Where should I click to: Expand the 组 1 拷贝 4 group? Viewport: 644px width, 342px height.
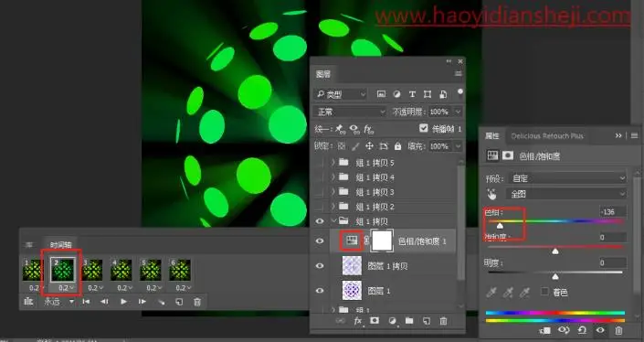[x=333, y=177]
